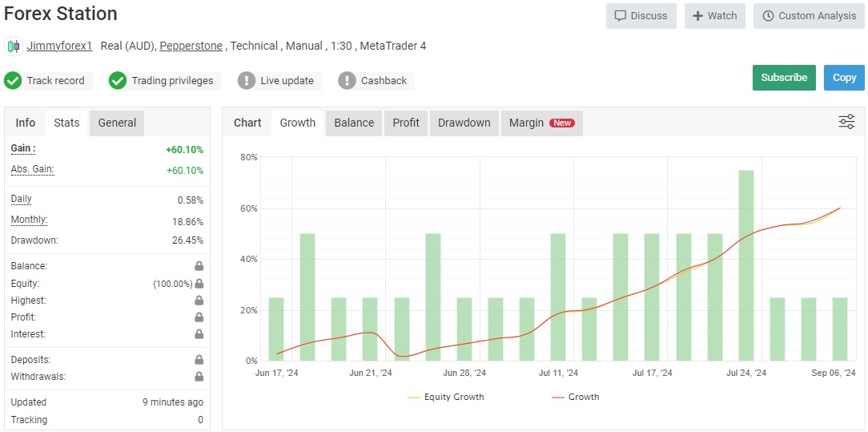The width and height of the screenshot is (868, 432).
Task: Switch to the Info tab
Action: [x=26, y=123]
